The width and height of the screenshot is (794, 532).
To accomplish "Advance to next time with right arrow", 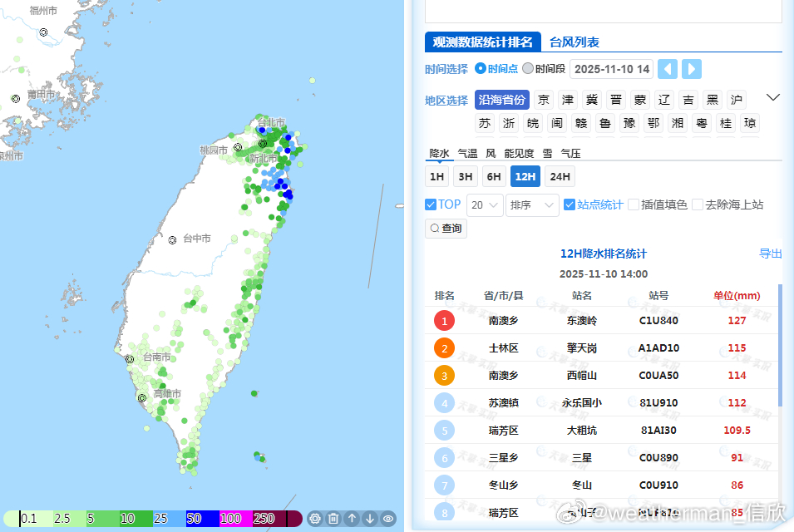I will 692,69.
